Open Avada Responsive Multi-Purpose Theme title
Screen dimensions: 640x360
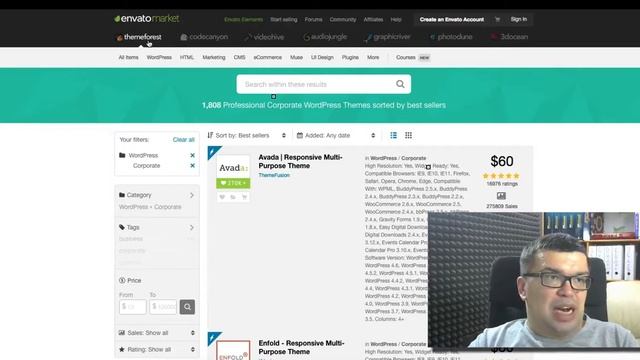(300, 162)
